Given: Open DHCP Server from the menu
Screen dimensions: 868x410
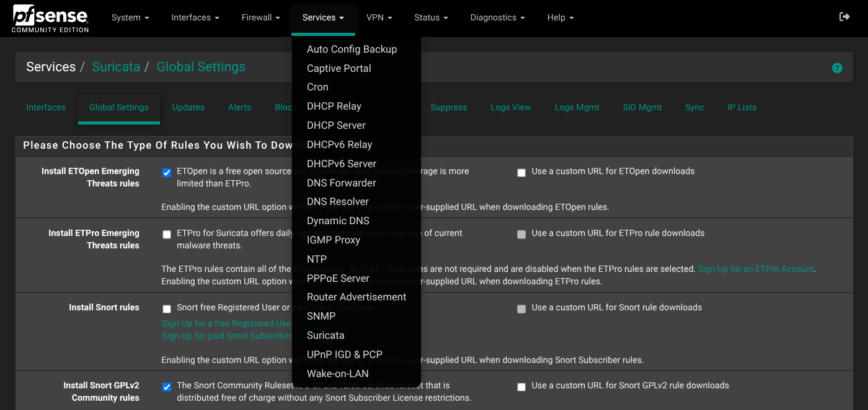Looking at the screenshot, I should [336, 126].
